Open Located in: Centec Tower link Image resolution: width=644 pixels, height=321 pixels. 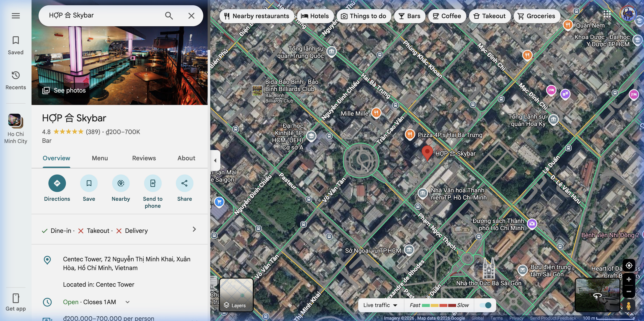(x=99, y=285)
